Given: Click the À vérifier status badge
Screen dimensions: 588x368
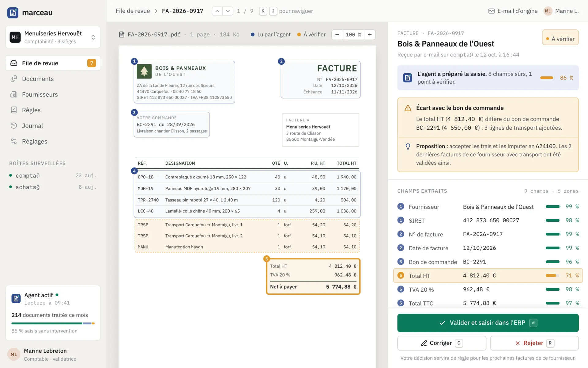Looking at the screenshot, I should tap(560, 37).
